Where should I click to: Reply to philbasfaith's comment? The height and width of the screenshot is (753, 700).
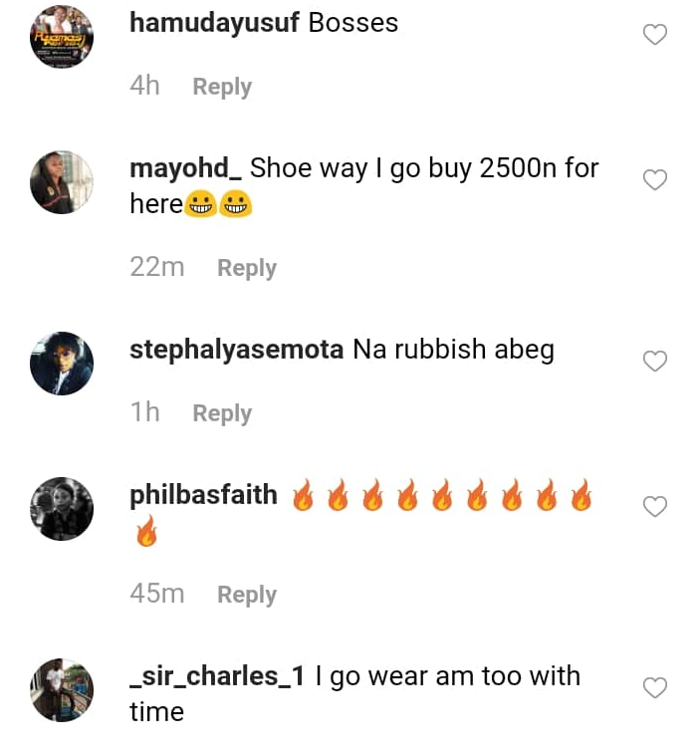(247, 595)
